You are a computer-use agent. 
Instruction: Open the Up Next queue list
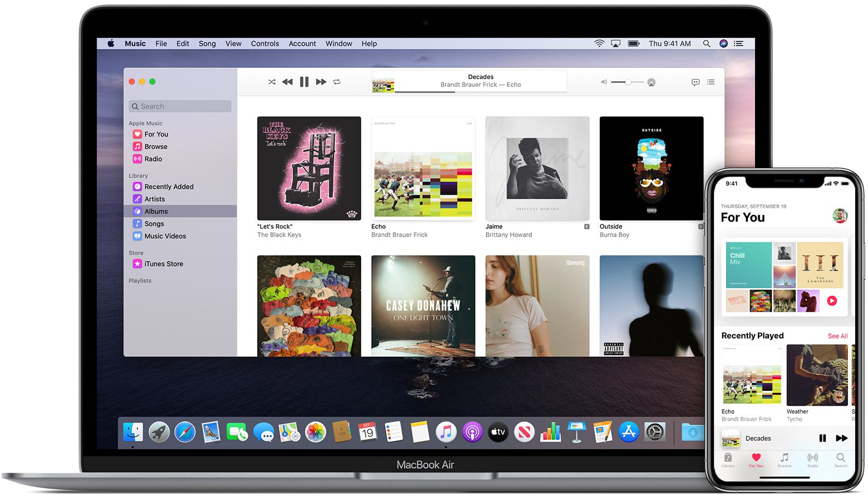pos(711,82)
